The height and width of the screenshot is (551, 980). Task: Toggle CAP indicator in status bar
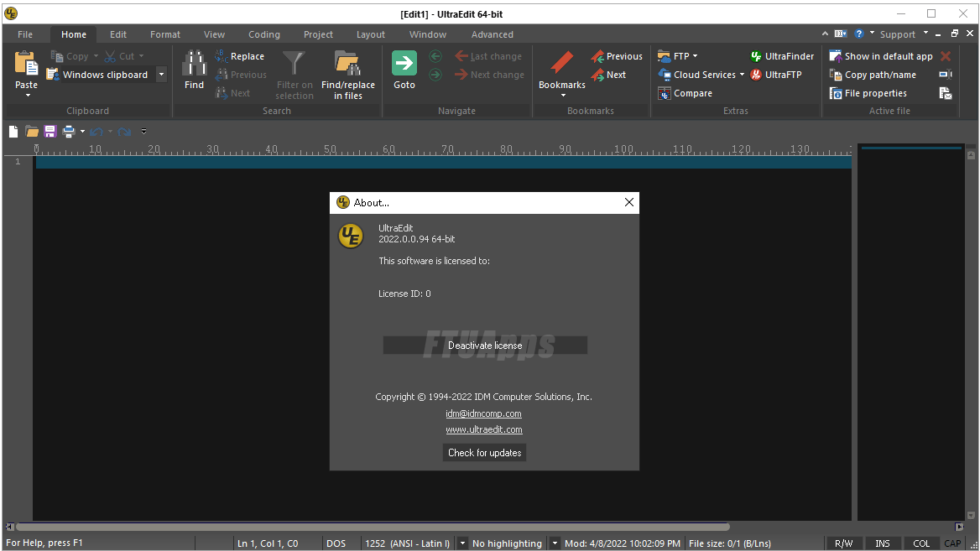tap(951, 543)
